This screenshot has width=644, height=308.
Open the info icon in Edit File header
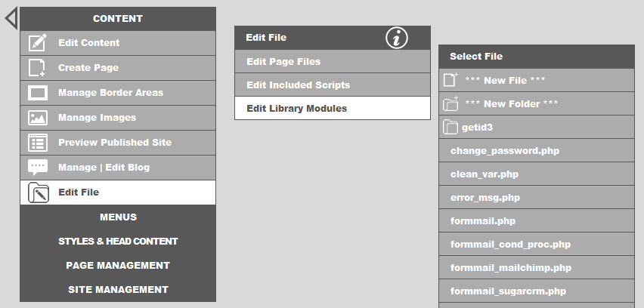[397, 38]
